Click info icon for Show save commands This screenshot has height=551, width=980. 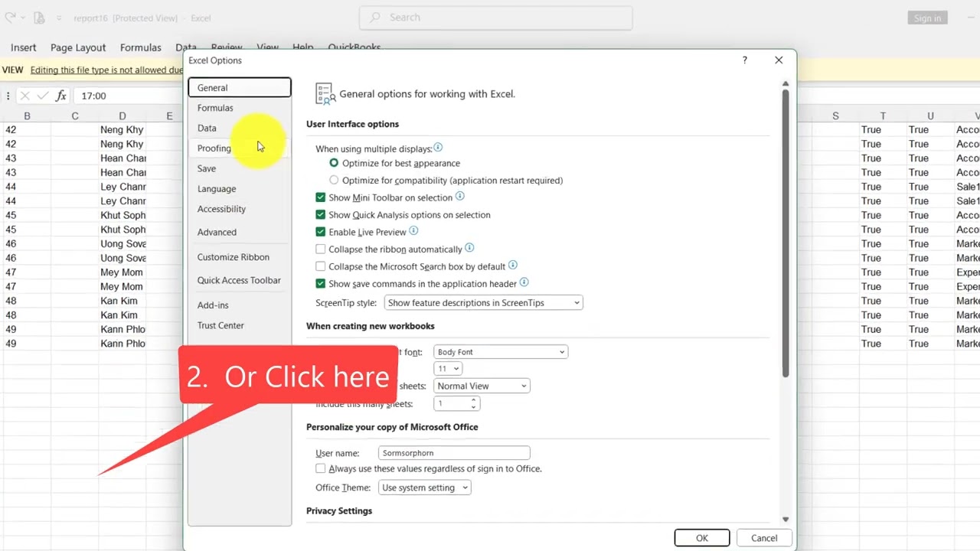[524, 283]
